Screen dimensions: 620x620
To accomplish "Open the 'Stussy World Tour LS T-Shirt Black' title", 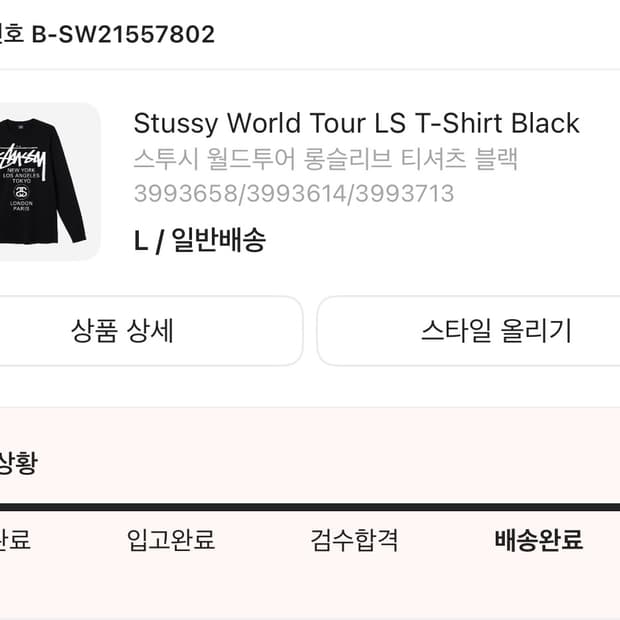I will [x=356, y=124].
